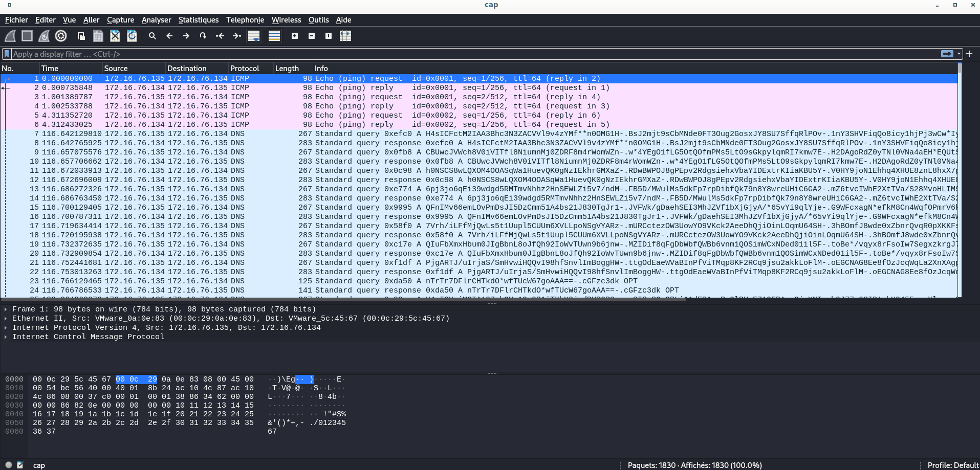Select packet 2 ICMP ping reply
Image resolution: width=980 pixels, height=470 pixels.
478,88
